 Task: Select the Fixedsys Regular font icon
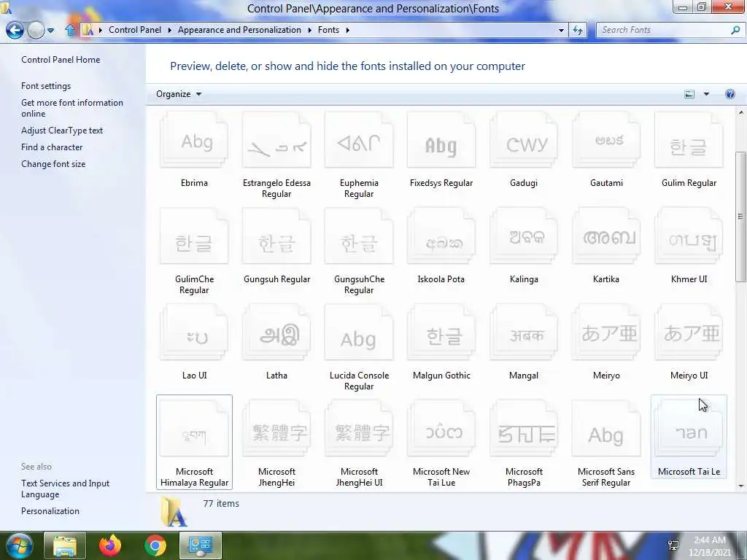441,140
